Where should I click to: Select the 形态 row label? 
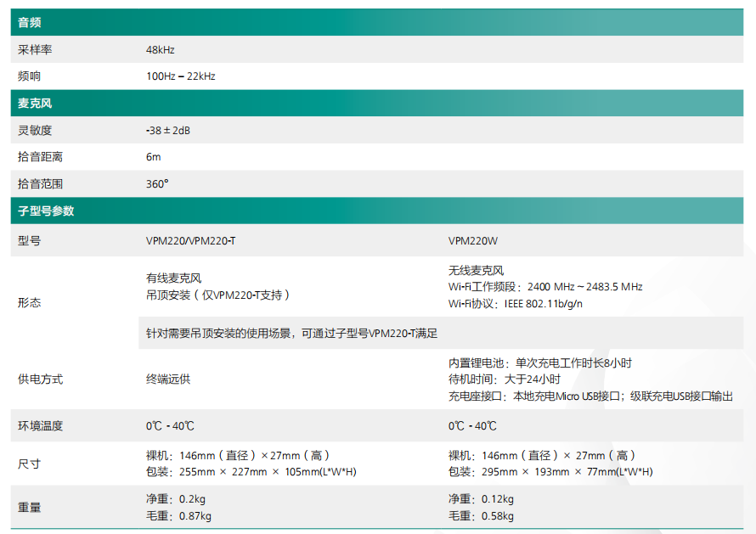coord(29,302)
